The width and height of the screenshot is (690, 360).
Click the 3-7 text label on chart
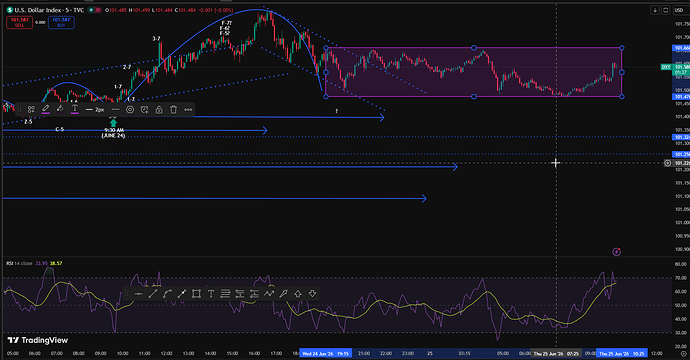[156, 39]
